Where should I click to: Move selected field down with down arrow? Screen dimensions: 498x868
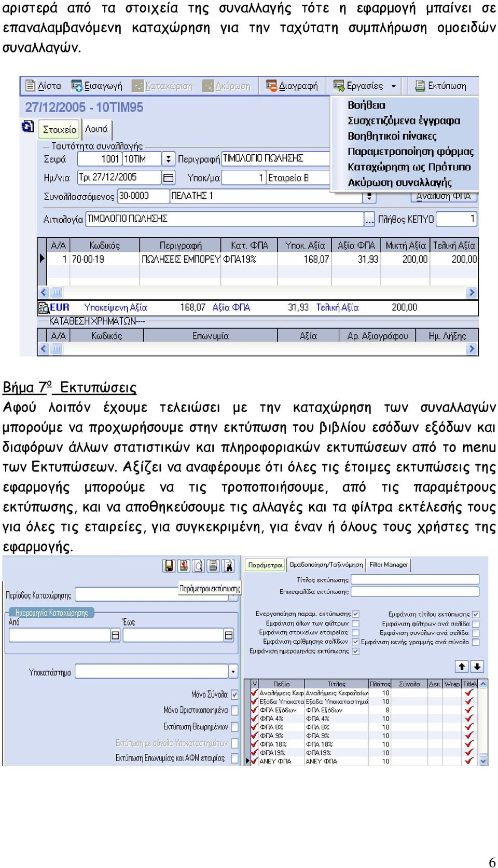point(477,666)
